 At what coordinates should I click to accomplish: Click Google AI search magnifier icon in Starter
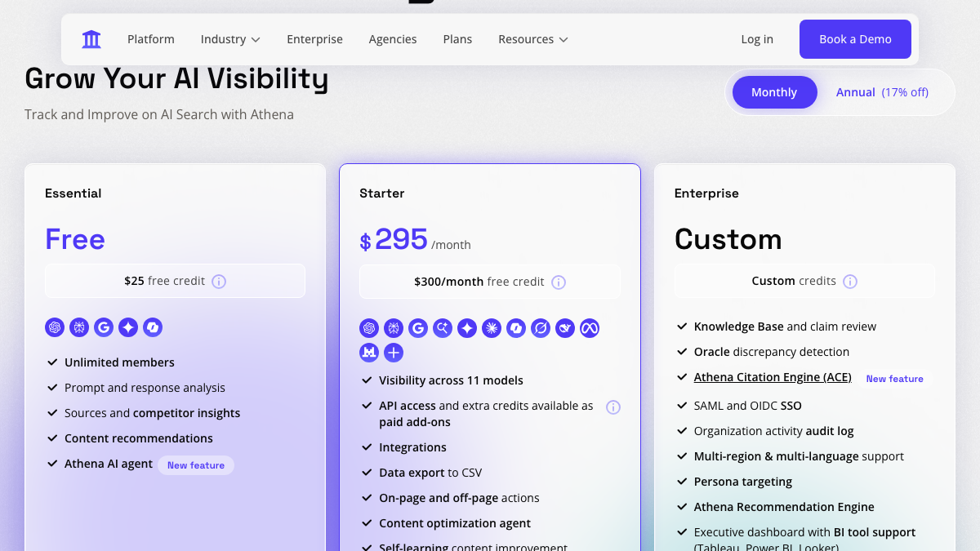click(443, 328)
